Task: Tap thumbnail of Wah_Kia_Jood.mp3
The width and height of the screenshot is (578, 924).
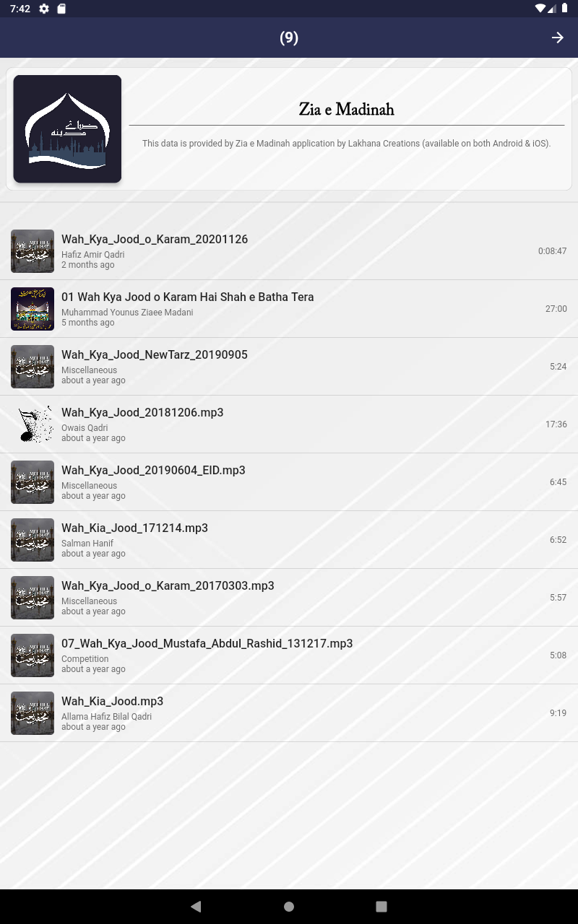Action: [33, 713]
